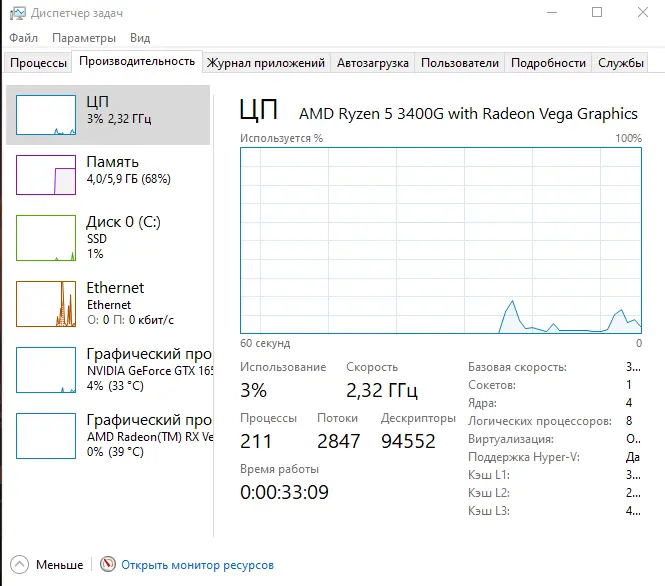Click the Дескрипторы count 94552

tap(408, 441)
